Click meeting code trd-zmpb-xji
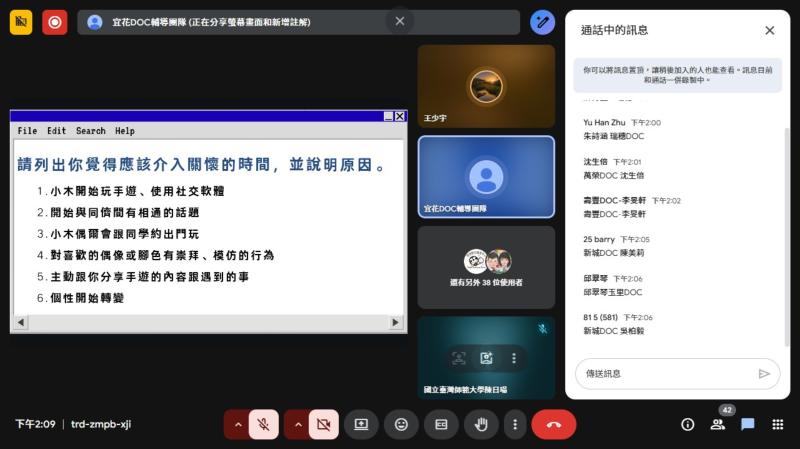800x449 pixels. (101, 424)
